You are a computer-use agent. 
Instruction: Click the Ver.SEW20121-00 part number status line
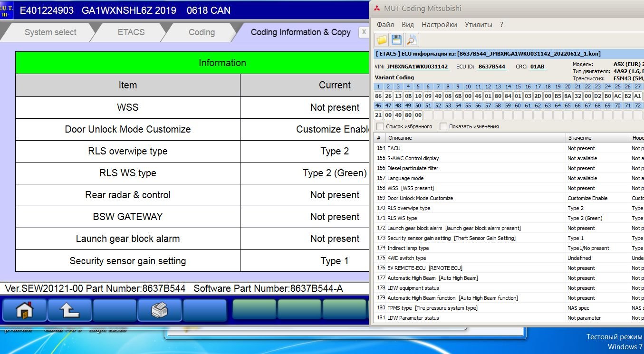pyautogui.click(x=184, y=288)
